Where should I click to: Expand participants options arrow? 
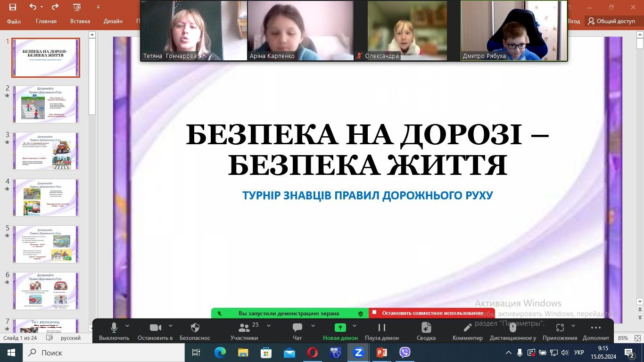[269, 326]
